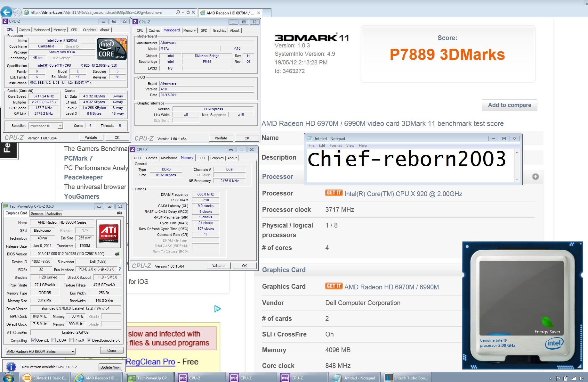Open the Format menu in Notepad
Screen dimensions: 588x382
click(x=335, y=145)
